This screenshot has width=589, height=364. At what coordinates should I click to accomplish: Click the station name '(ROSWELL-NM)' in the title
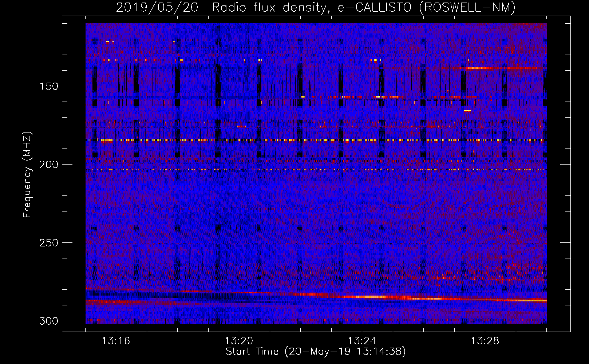pyautogui.click(x=467, y=7)
